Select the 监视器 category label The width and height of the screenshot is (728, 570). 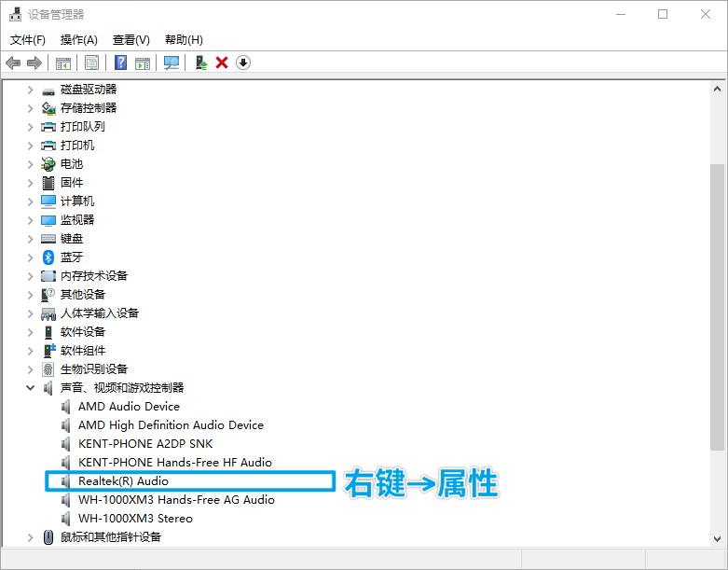click(x=77, y=220)
